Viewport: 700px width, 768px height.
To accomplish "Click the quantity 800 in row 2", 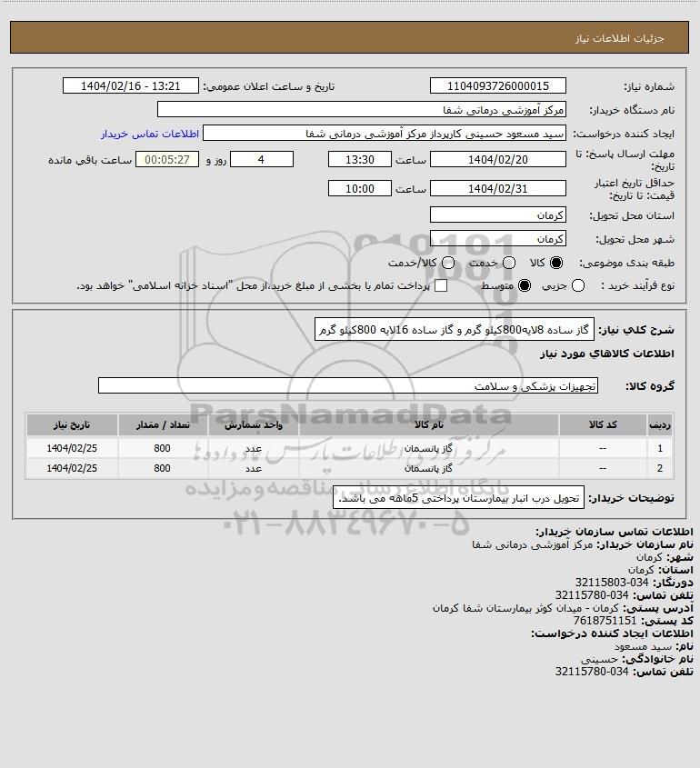I will pos(162,468).
